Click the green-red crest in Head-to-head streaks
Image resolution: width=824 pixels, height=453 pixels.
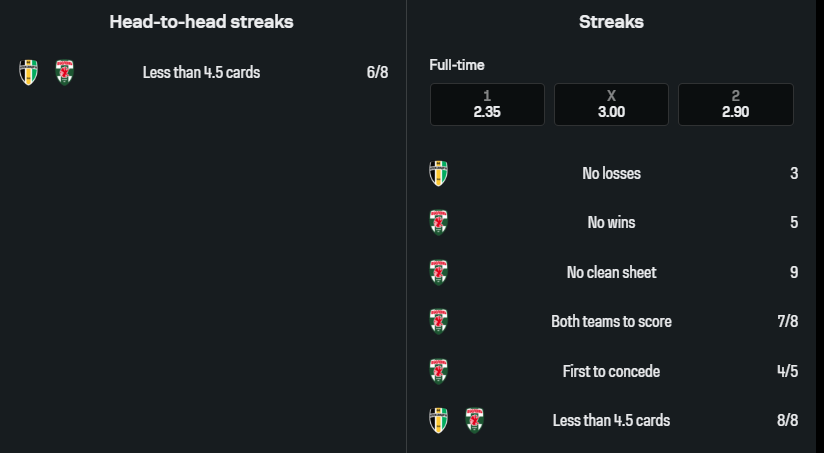(64, 72)
